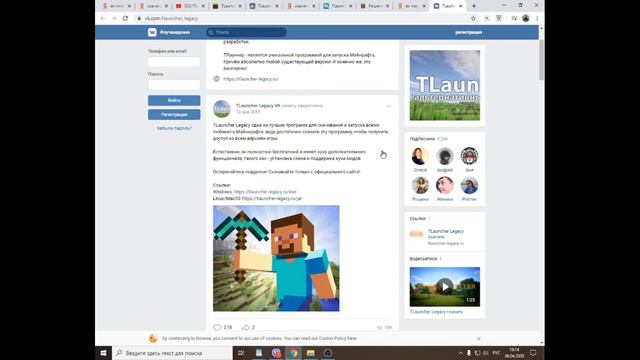Click the TLauncher Legacy link icon
The height and width of the screenshot is (360, 640).
click(416, 234)
